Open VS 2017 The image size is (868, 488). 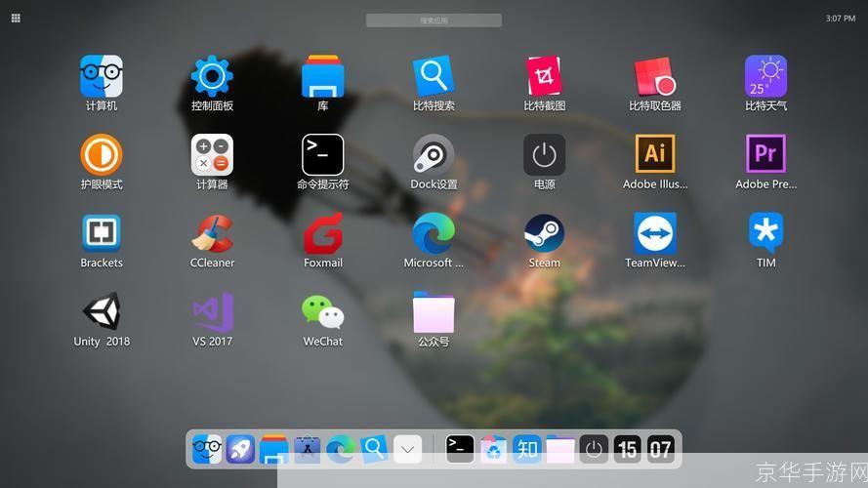pos(212,312)
